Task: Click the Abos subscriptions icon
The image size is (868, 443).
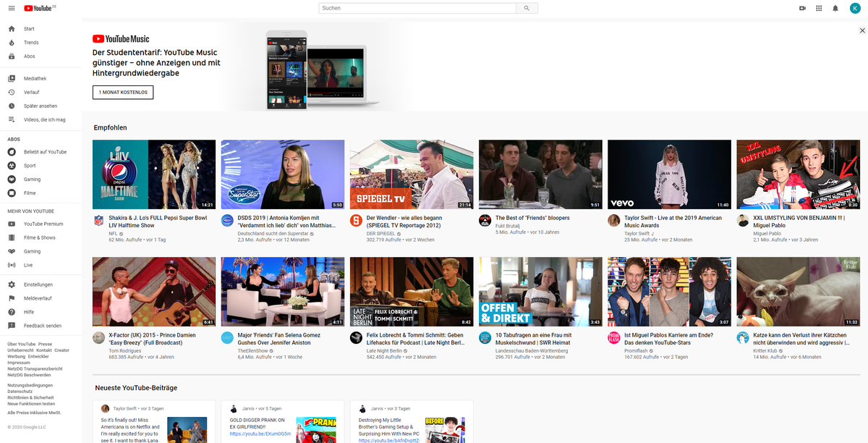Action: [12, 56]
